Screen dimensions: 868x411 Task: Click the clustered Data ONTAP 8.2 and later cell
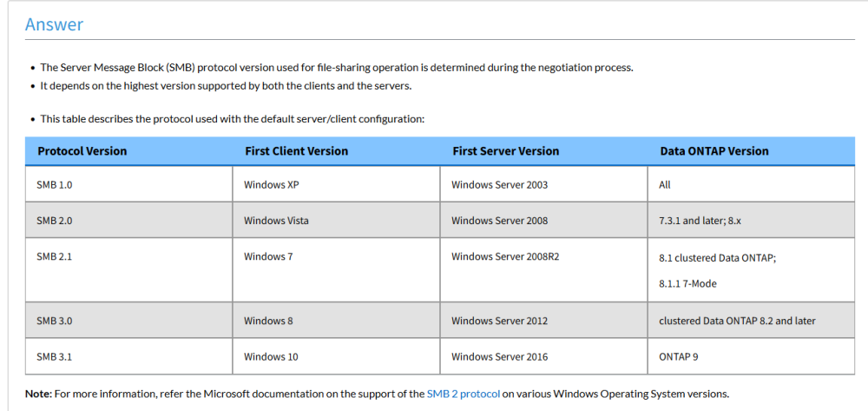pos(751,321)
